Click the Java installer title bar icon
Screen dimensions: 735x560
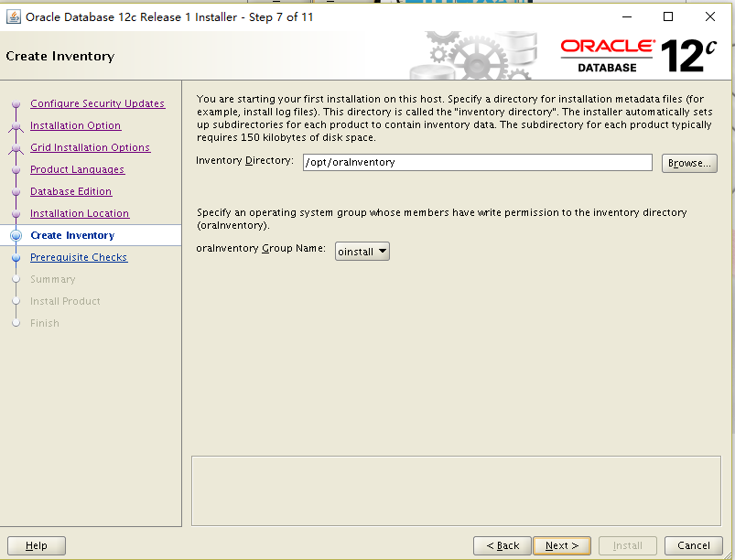(13, 17)
